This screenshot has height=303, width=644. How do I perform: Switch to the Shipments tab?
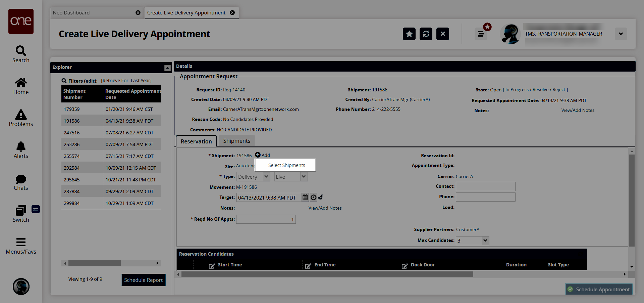pos(236,141)
